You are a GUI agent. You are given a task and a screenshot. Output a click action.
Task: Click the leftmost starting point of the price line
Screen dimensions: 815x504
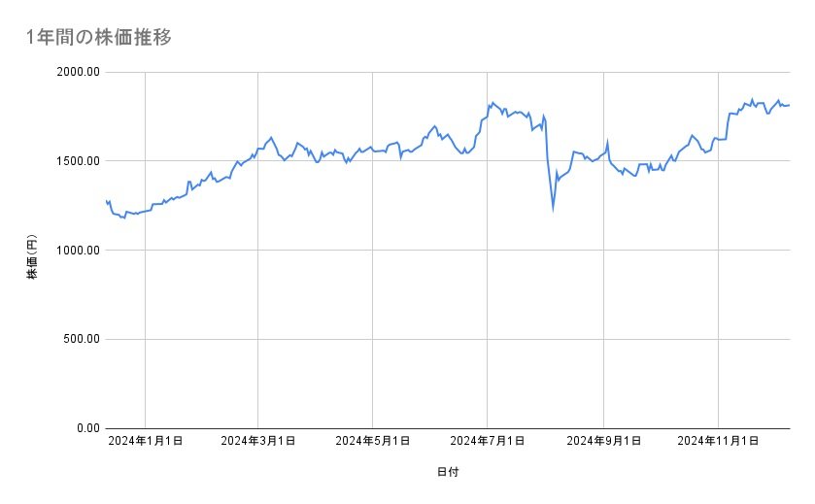[x=106, y=200]
